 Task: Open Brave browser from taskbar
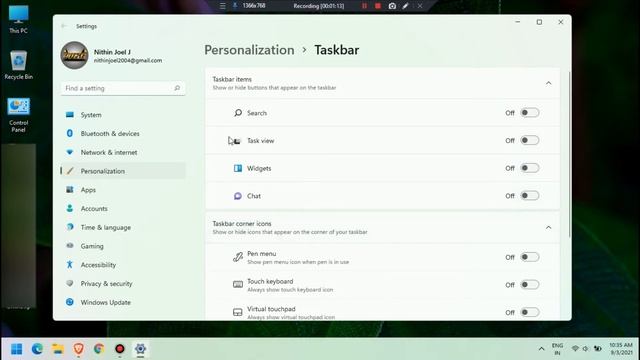click(78, 349)
